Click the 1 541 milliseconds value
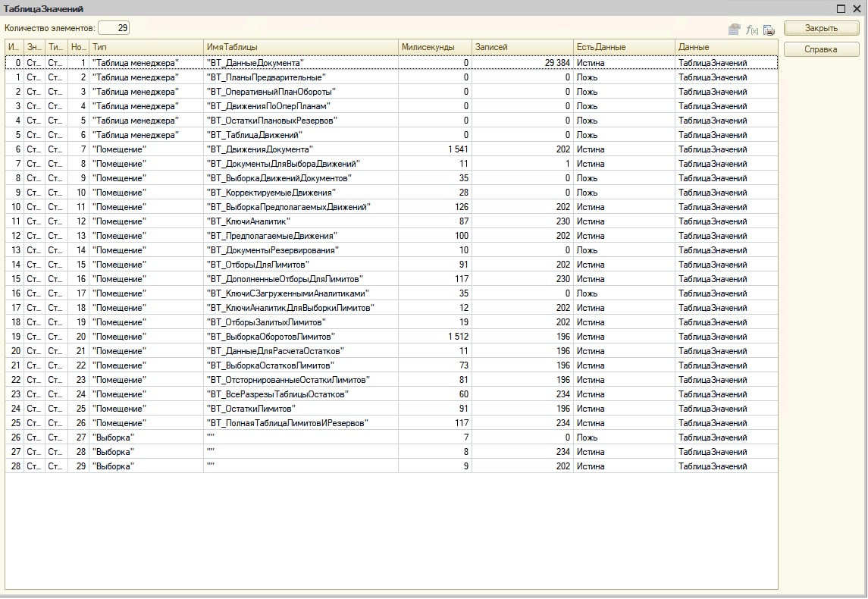This screenshot has width=868, height=599. [x=458, y=149]
